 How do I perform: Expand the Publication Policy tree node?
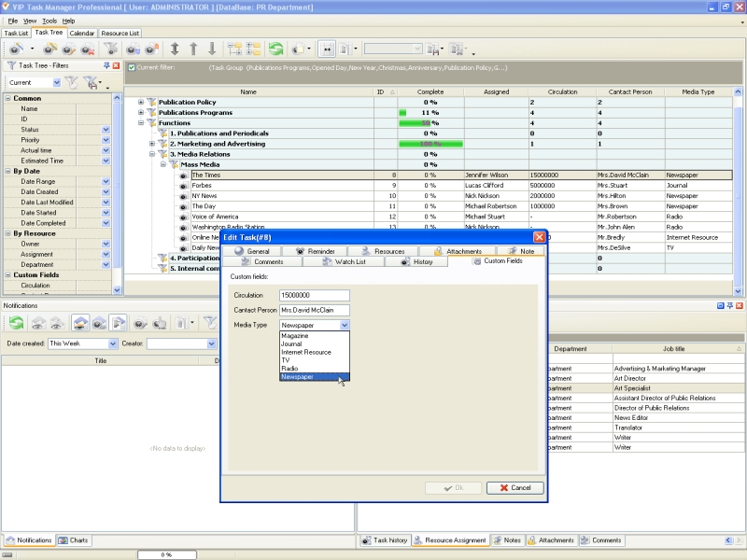pyautogui.click(x=141, y=102)
